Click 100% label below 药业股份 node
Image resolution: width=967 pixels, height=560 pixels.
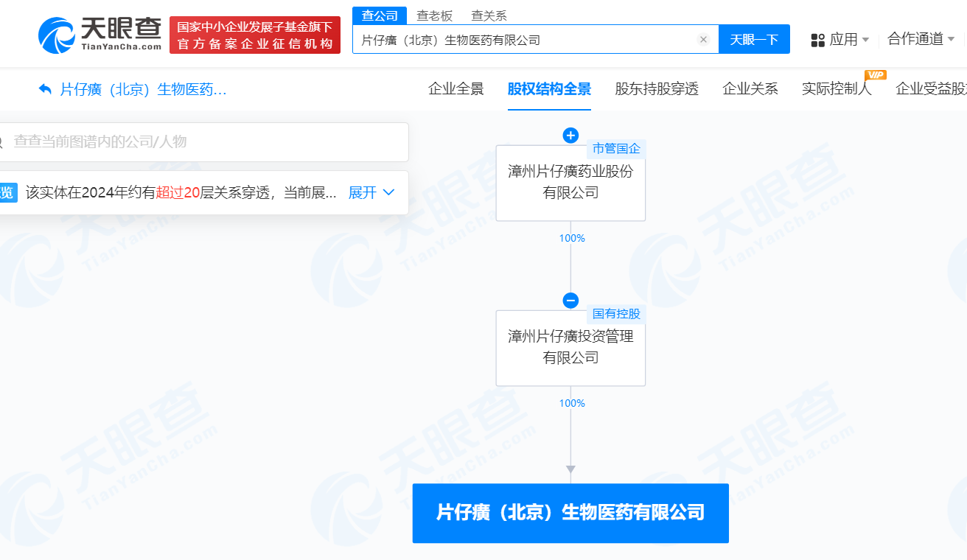click(572, 238)
